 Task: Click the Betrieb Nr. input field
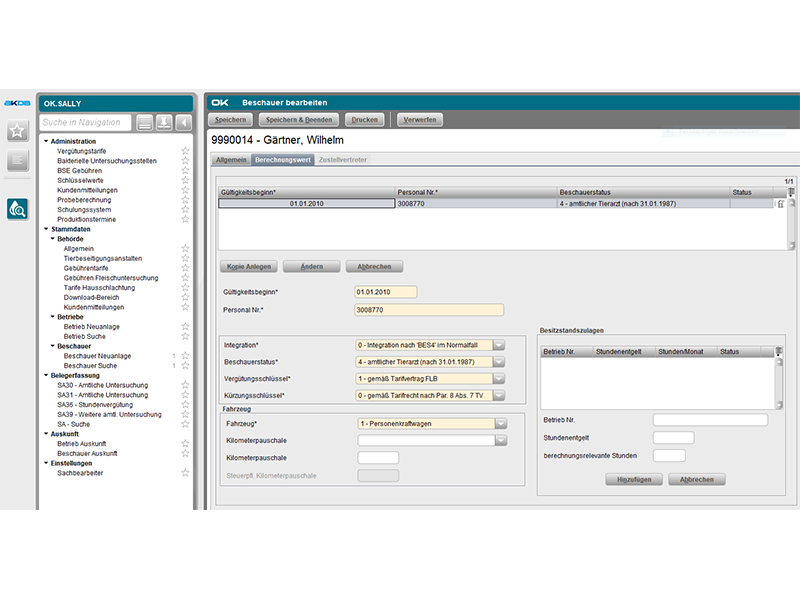click(710, 420)
